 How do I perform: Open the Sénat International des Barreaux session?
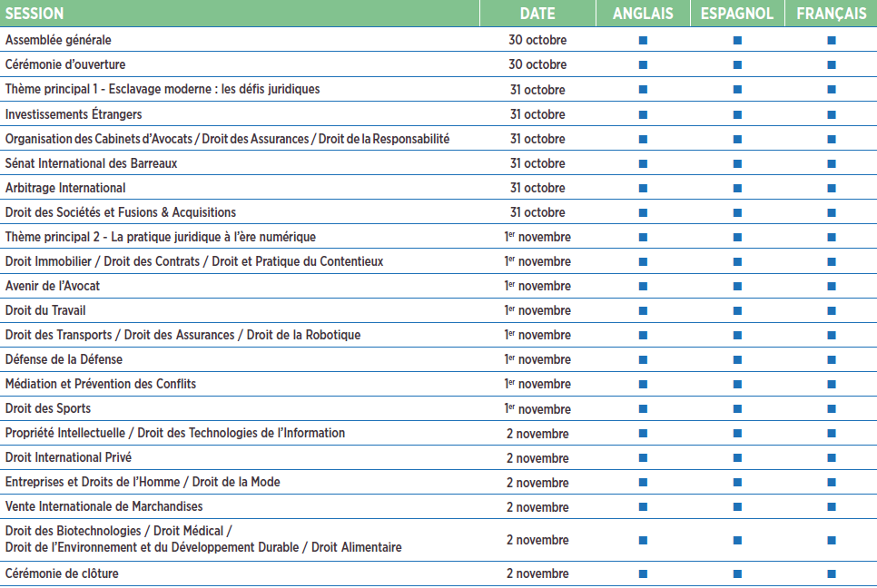tap(91, 163)
